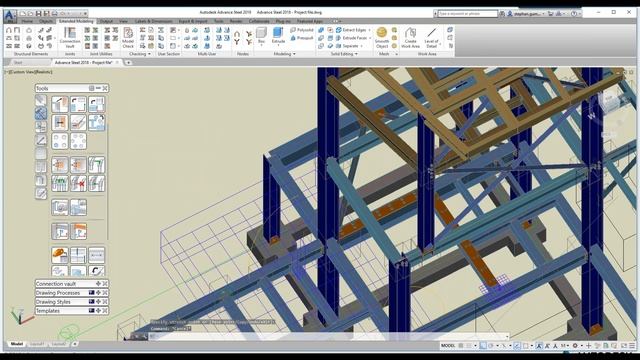Toggle Tools palette auto-hide button
The width and height of the screenshot is (640, 360).
click(x=91, y=88)
